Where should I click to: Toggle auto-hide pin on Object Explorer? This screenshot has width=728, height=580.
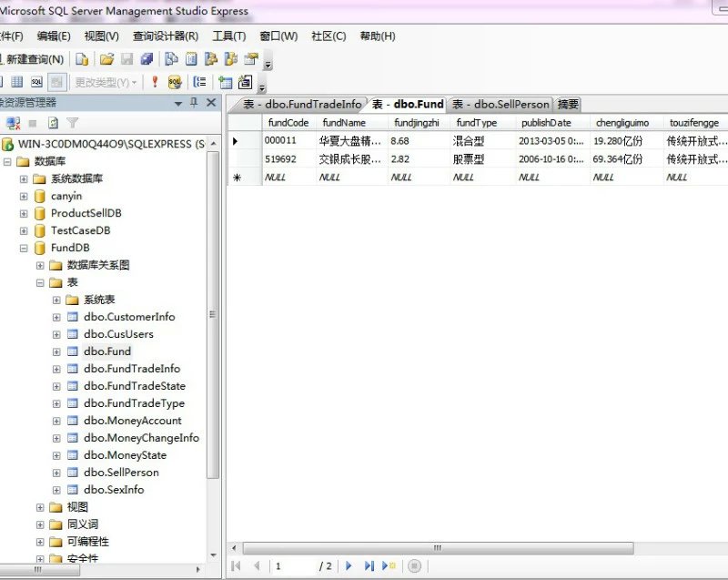coord(194,103)
